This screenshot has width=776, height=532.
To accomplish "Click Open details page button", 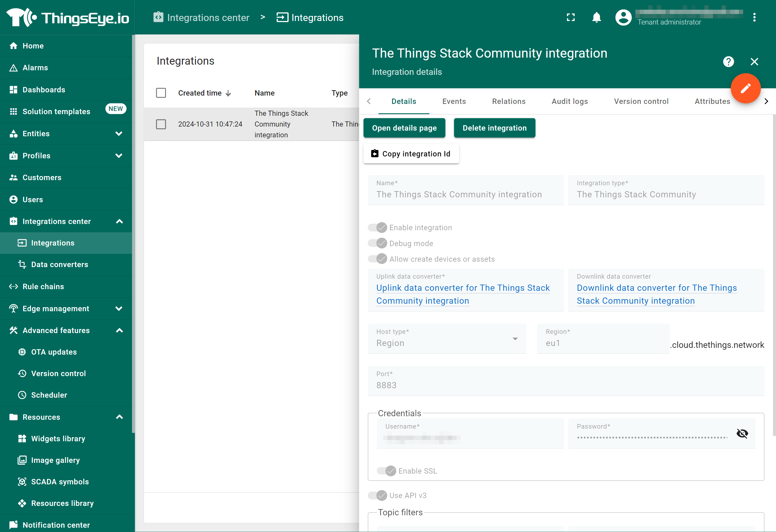I will tap(404, 128).
